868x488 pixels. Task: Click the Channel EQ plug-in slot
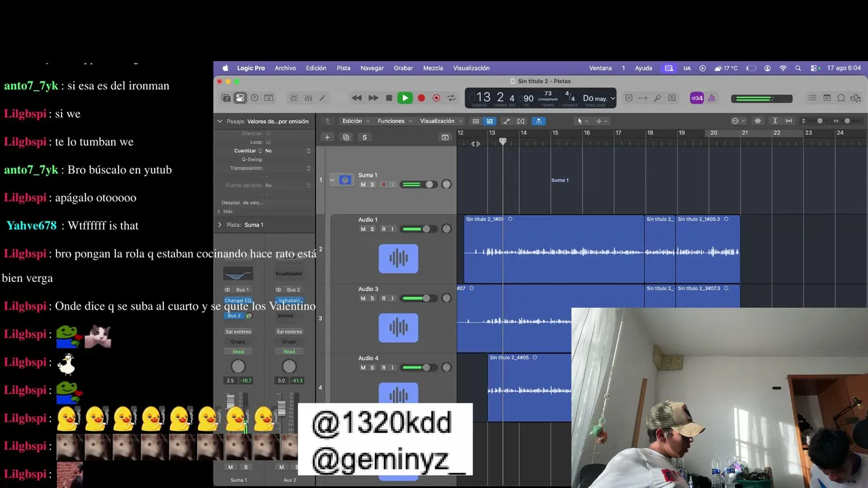(238, 300)
